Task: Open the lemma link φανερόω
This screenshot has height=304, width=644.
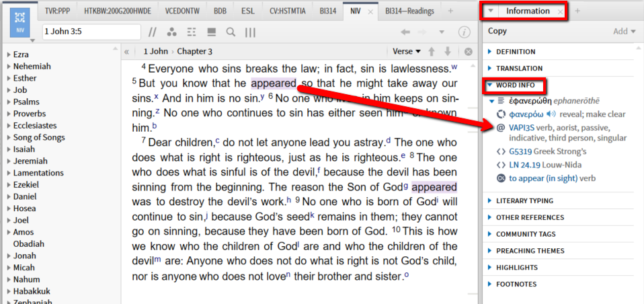Action: [x=526, y=114]
